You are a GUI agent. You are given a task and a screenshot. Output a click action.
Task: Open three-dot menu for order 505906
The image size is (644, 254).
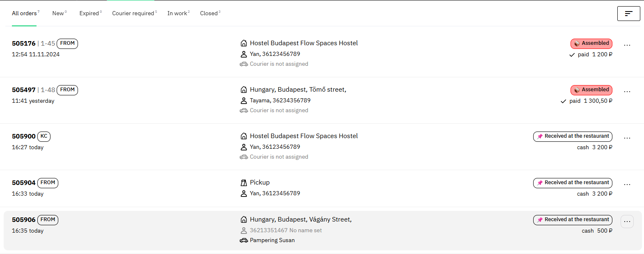click(627, 222)
